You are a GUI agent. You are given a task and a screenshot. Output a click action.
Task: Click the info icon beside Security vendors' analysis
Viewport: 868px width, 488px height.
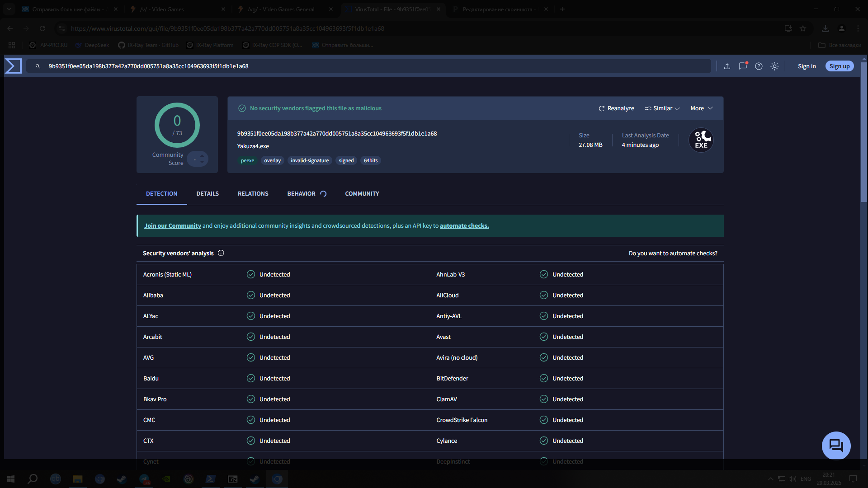[x=221, y=253]
